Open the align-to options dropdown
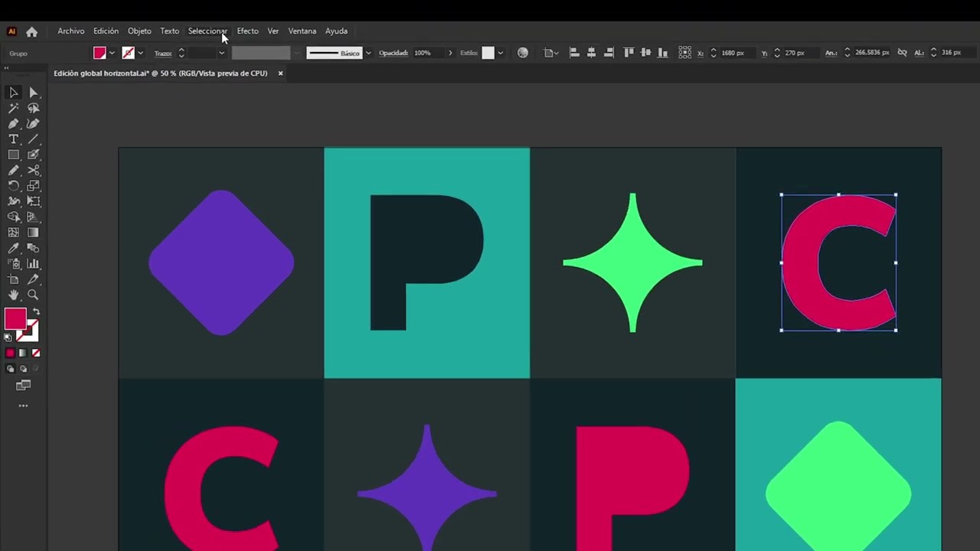Image resolution: width=980 pixels, height=551 pixels. (550, 53)
